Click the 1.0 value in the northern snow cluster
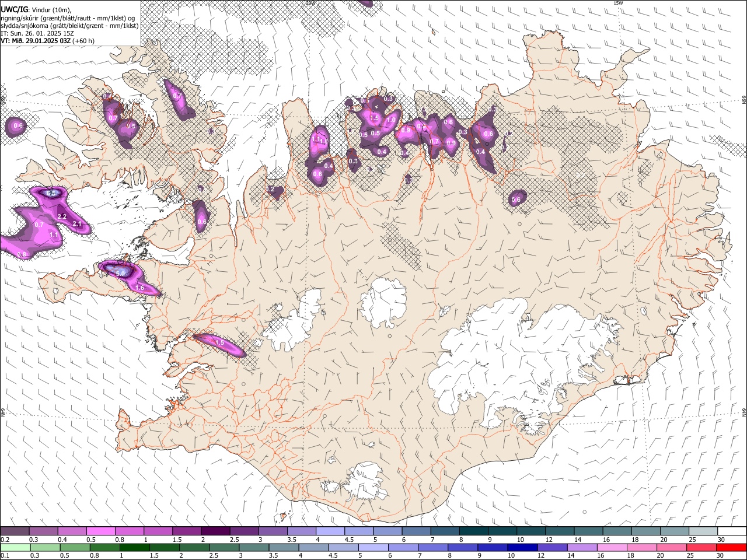This screenshot has width=747, height=560. click(x=392, y=120)
